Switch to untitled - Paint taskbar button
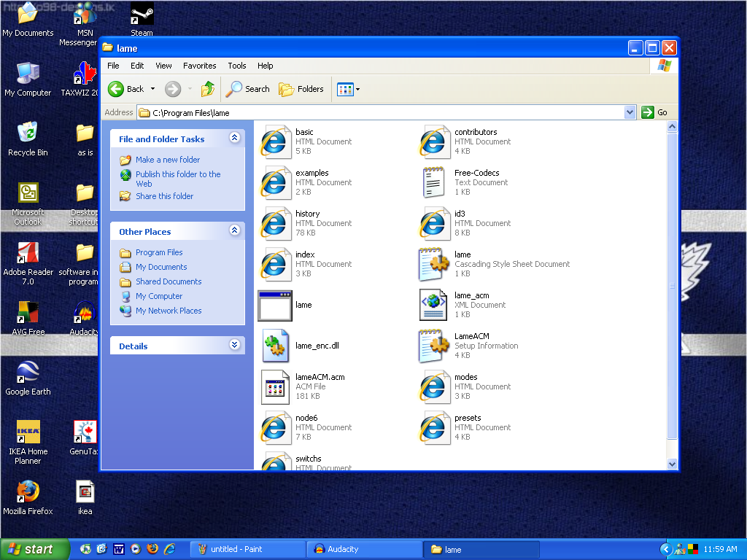The width and height of the screenshot is (747, 560). tap(248, 549)
